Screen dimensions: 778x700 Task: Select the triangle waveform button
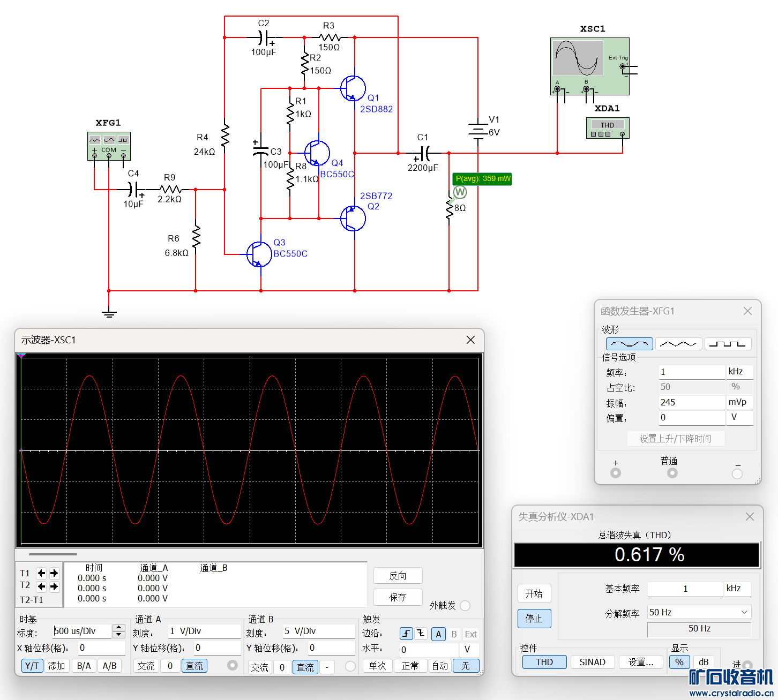678,344
